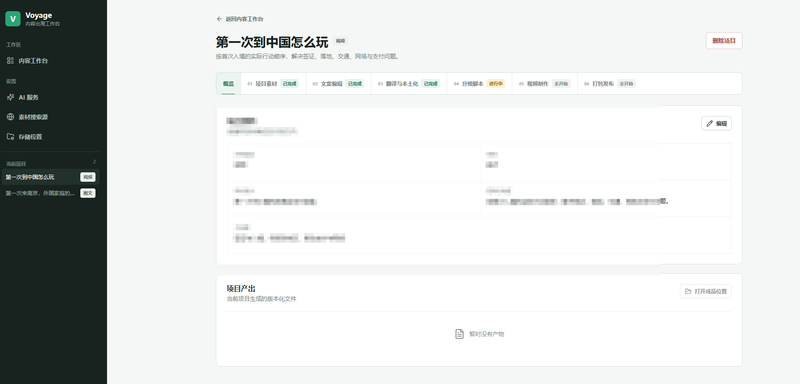This screenshot has width=800, height=384.
Task: Click the folder icon in 打开成品位置 button
Action: 688,291
